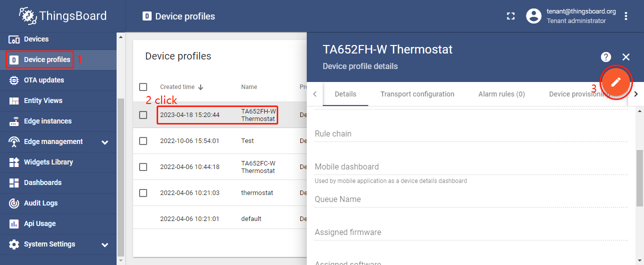Open Entity Views in the sidebar
This screenshot has width=644, height=265.
pos(59,100)
